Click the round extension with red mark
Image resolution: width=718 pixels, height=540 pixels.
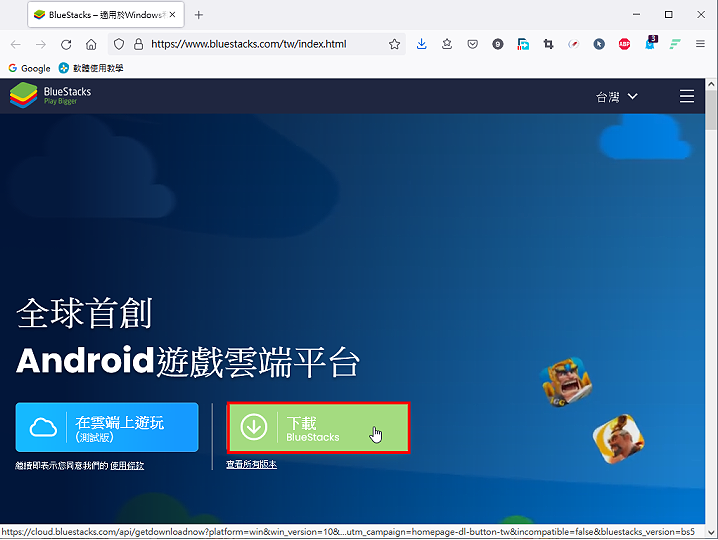pos(573,44)
